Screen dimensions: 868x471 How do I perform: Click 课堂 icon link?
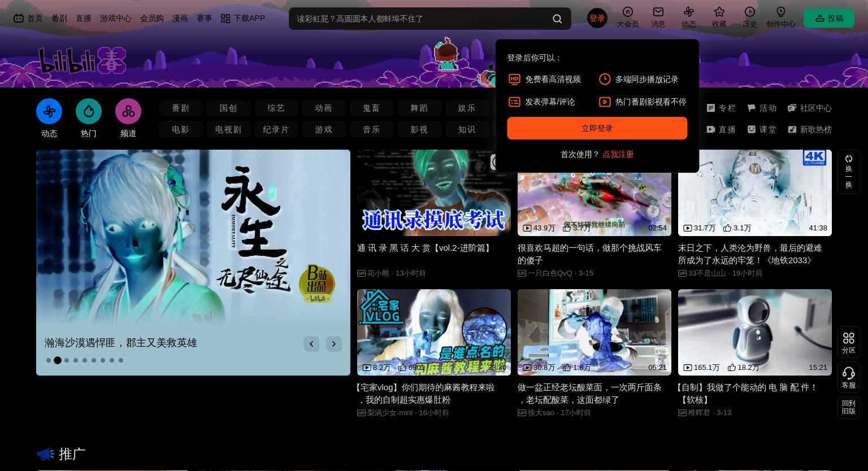(762, 129)
